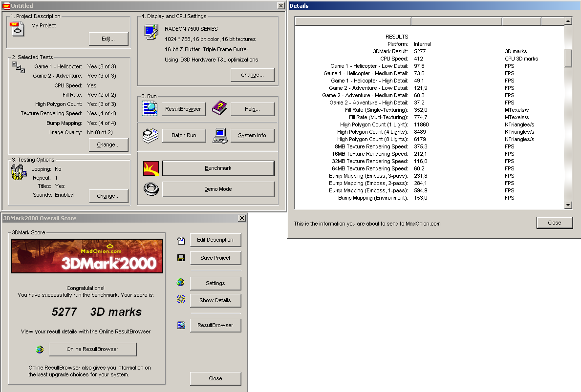The height and width of the screenshot is (392, 581).
Task: Click the 3DMark2000 MadOnion banner image
Action: tap(87, 256)
